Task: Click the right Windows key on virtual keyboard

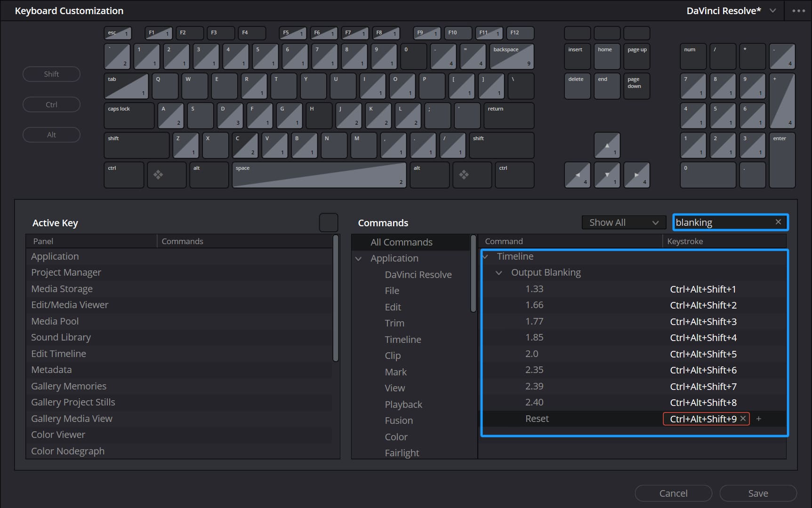Action: tap(472, 175)
